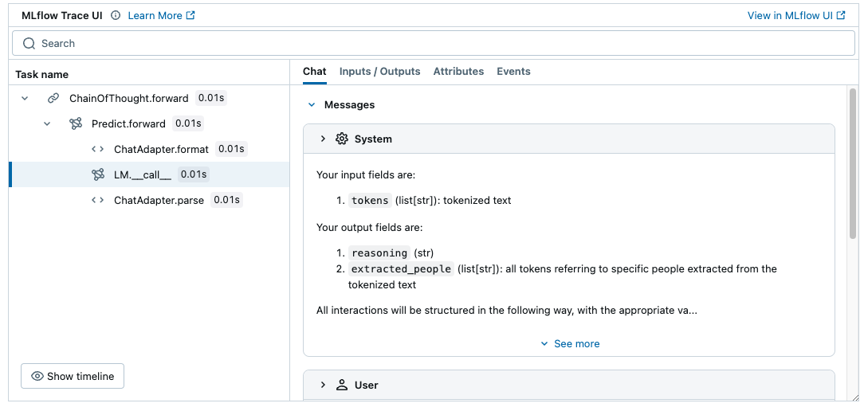Click the 0.01s badge of ChatAdapter.parse

tap(226, 200)
